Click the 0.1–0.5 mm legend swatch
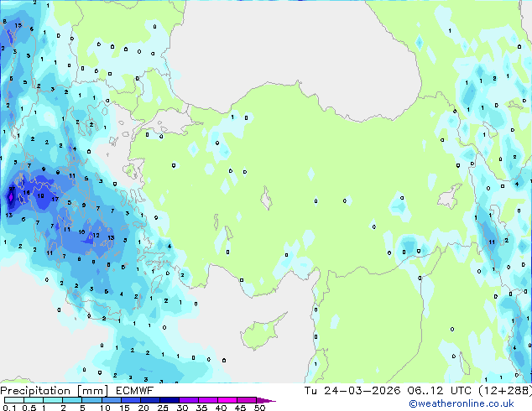 14,400
